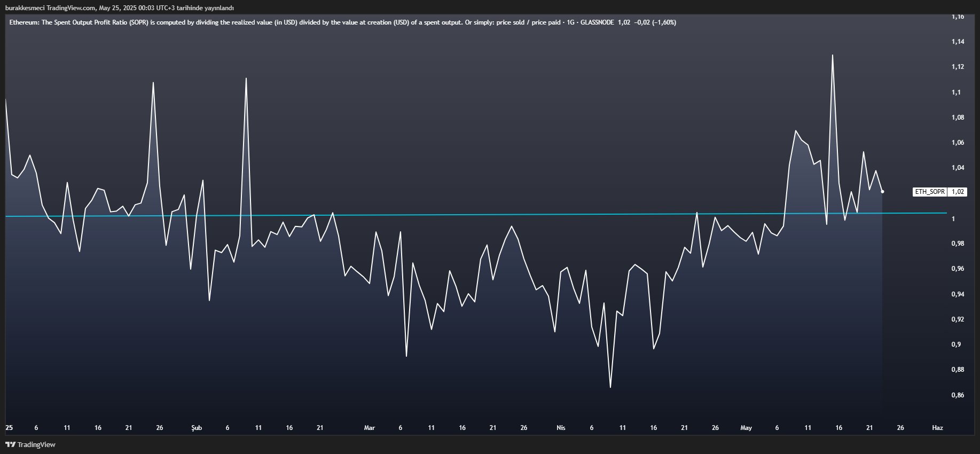Click the Nis month label on time axis

point(561,428)
